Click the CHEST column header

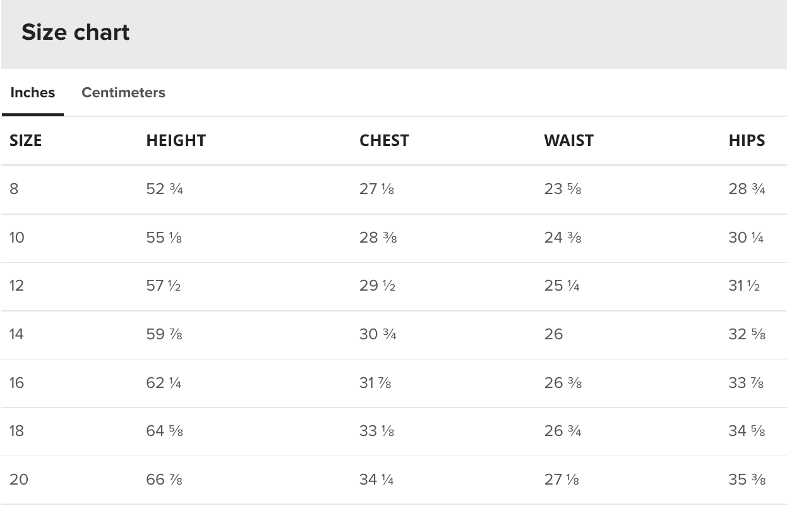pos(384,140)
